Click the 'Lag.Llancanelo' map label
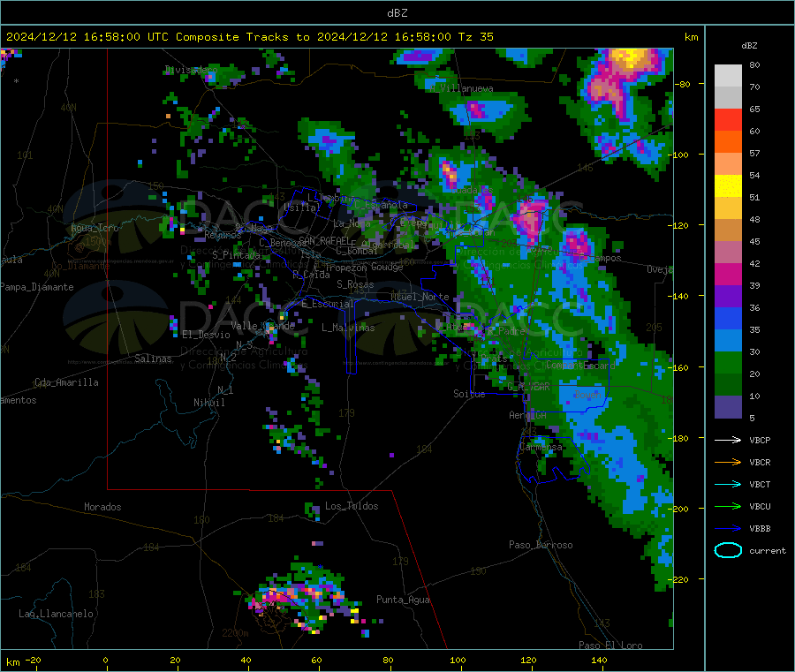The width and height of the screenshot is (795, 672). click(56, 614)
